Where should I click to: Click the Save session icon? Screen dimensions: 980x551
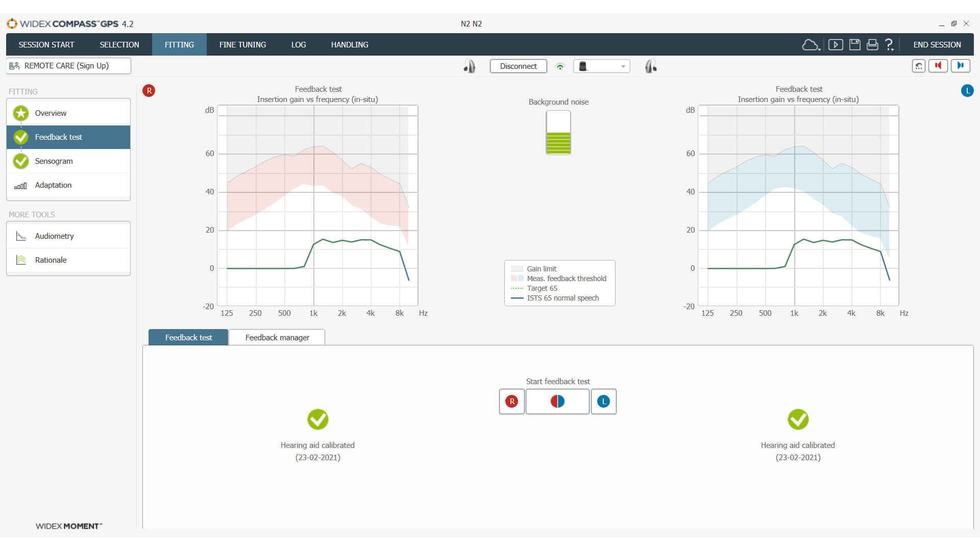[x=855, y=45]
